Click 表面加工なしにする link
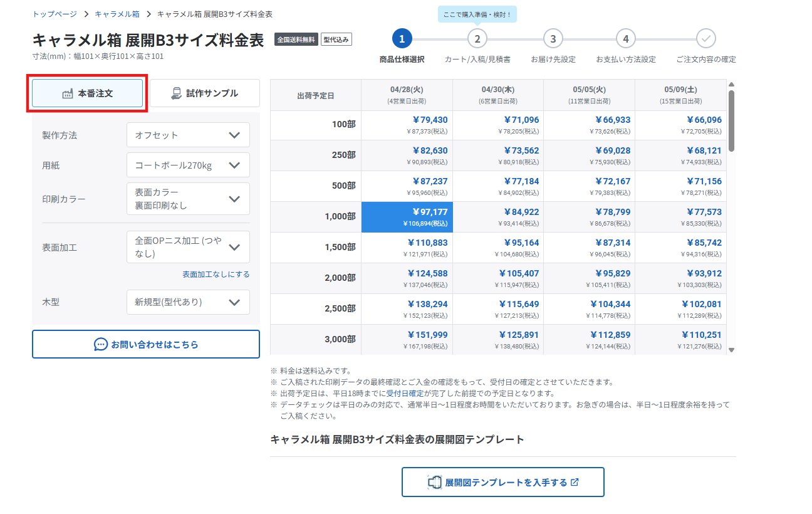Image resolution: width=812 pixels, height=514 pixels. pos(216,275)
